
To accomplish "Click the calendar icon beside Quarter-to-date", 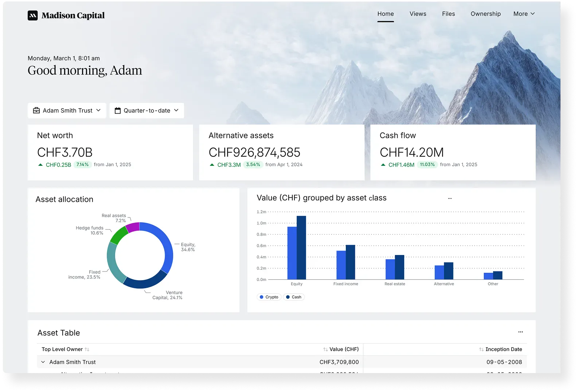I will [x=118, y=110].
